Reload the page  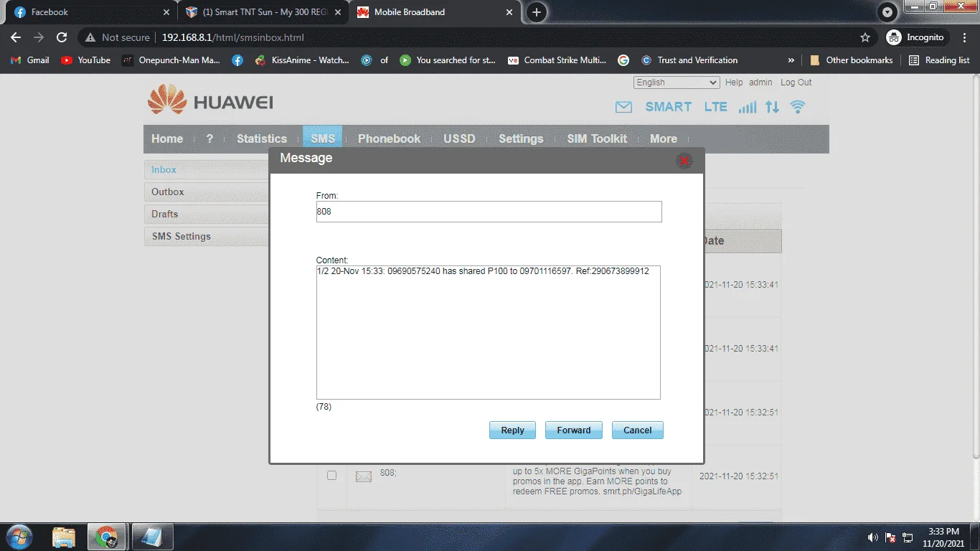[x=62, y=37]
